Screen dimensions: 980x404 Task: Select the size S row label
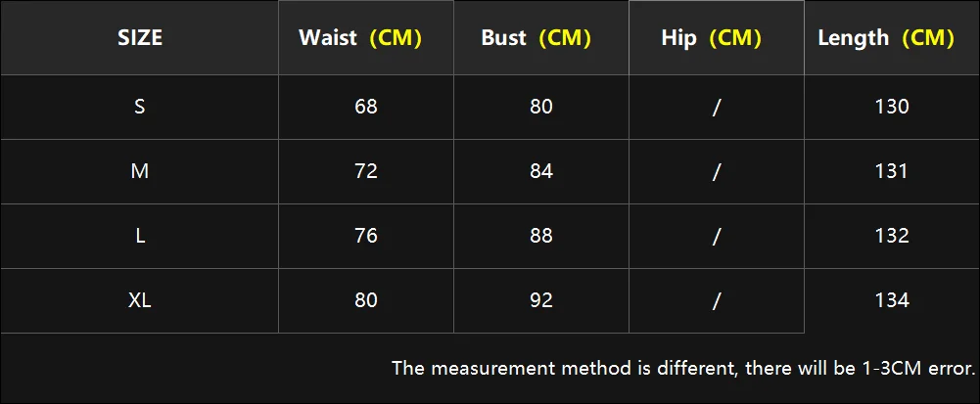(x=139, y=108)
